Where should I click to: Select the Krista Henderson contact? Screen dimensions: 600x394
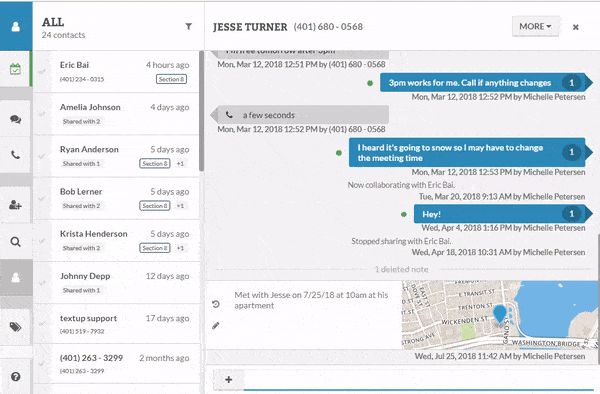tap(117, 241)
